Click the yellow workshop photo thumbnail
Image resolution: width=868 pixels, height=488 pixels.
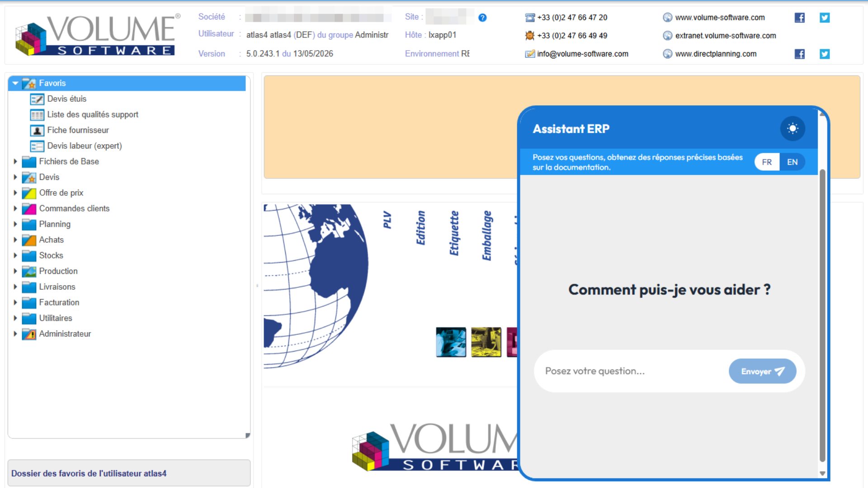coord(486,342)
